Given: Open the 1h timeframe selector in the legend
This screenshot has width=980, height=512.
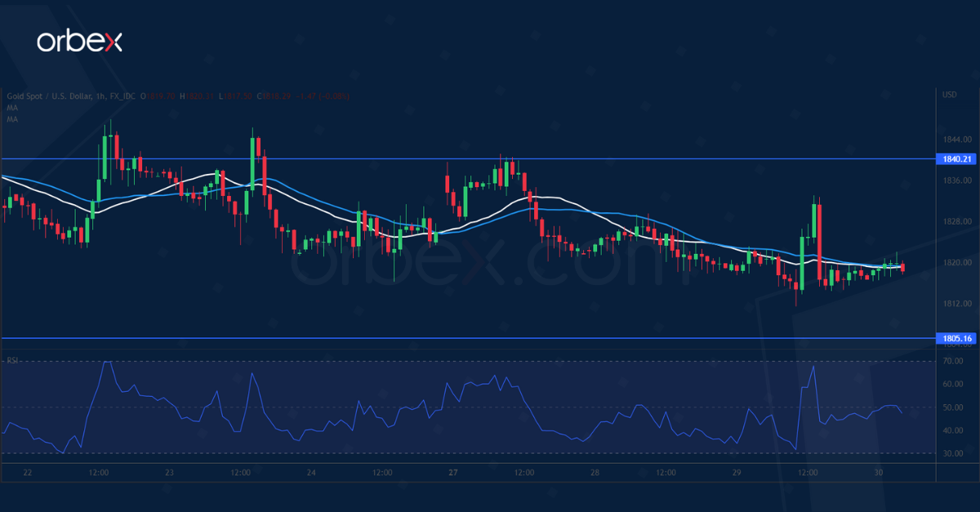Looking at the screenshot, I should 100,96.
